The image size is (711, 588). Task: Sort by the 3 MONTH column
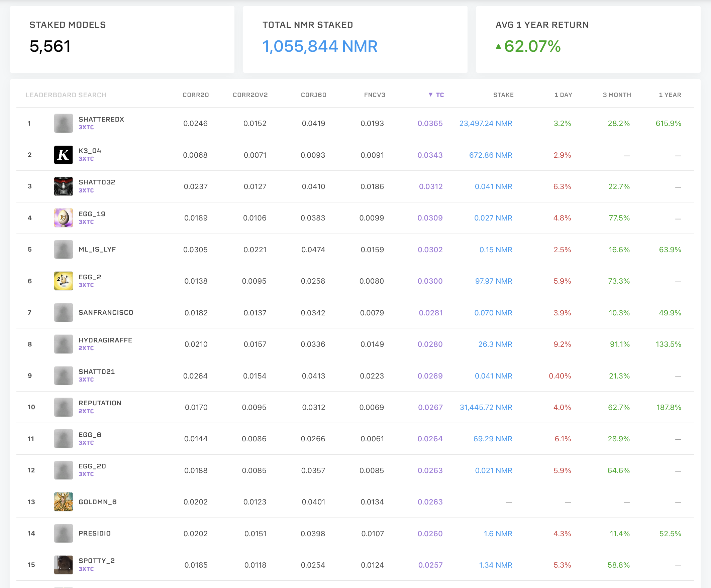[x=617, y=95]
